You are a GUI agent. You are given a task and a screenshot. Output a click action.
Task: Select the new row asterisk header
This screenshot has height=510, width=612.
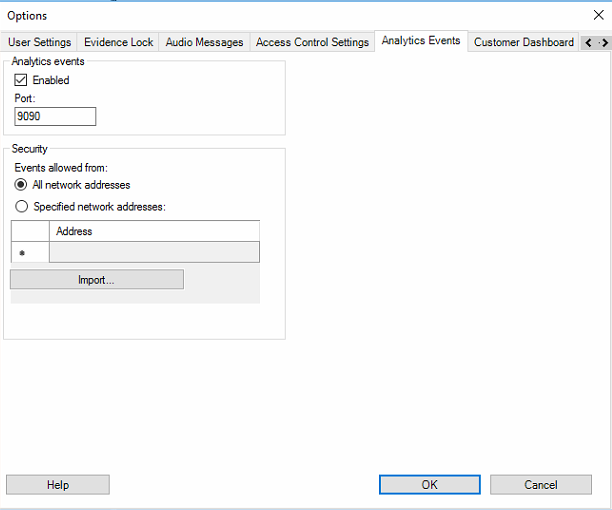[30, 253]
